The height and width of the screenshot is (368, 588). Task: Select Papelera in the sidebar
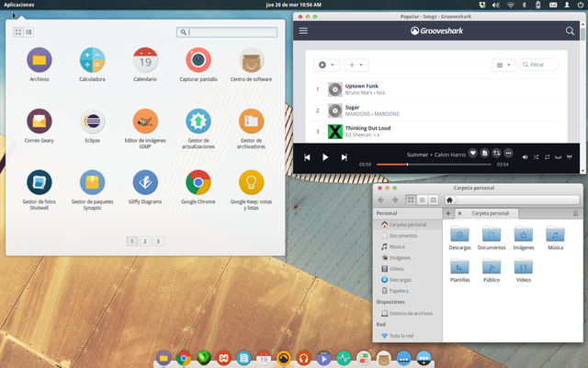395,291
